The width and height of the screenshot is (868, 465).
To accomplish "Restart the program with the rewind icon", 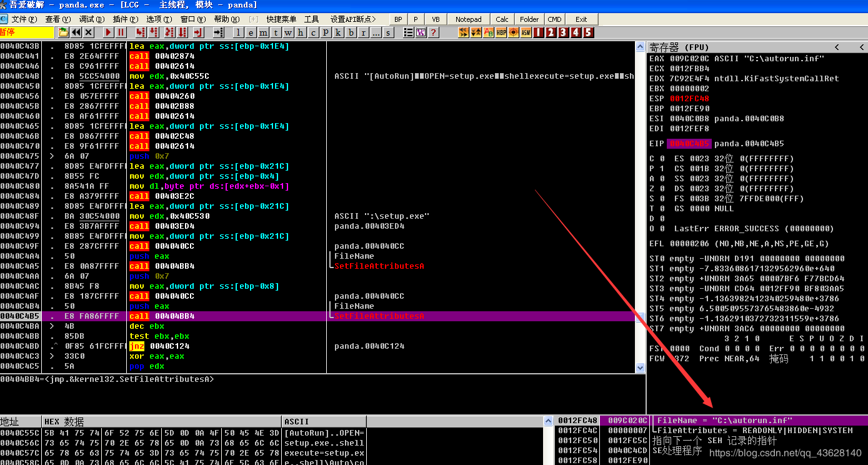I will 76,32.
